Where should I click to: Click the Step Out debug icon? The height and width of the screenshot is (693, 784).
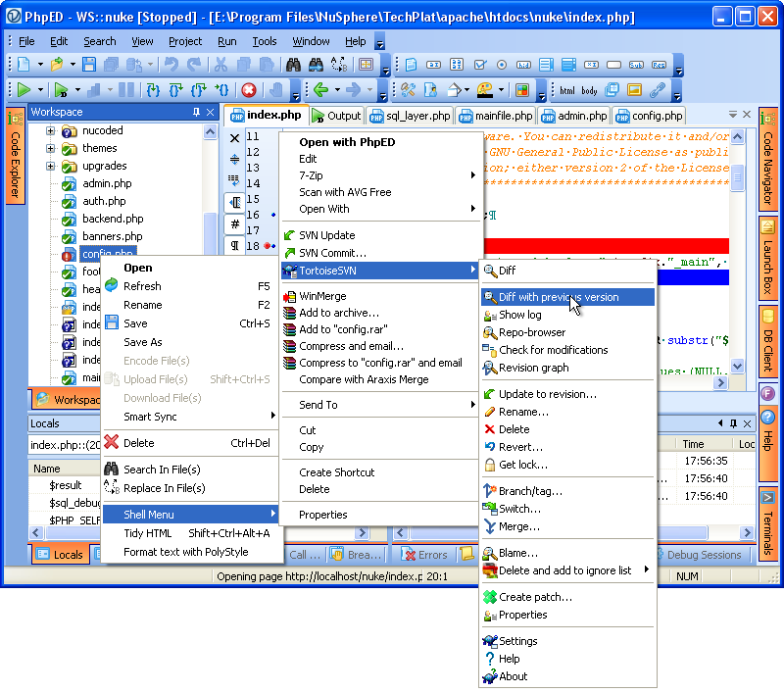199,90
